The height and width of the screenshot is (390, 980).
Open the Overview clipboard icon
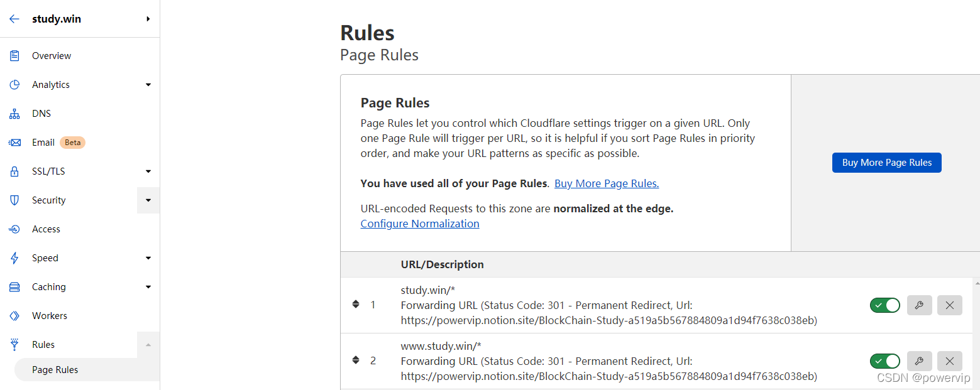pyautogui.click(x=14, y=56)
